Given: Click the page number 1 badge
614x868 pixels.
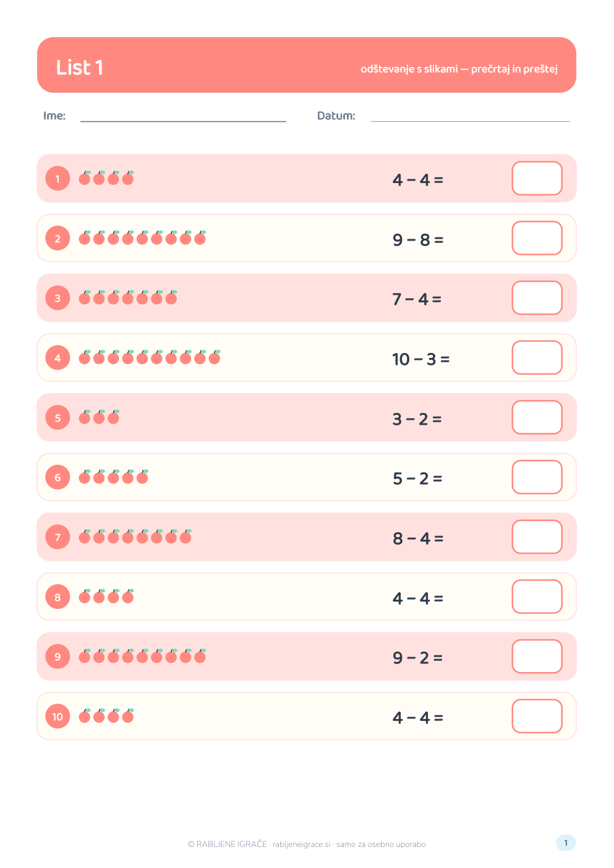Looking at the screenshot, I should pos(566,843).
